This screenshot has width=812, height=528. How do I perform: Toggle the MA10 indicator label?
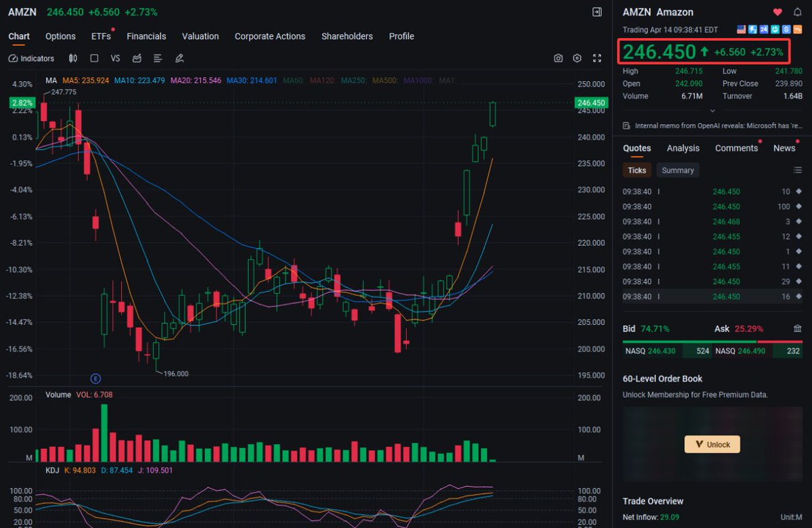tap(139, 81)
